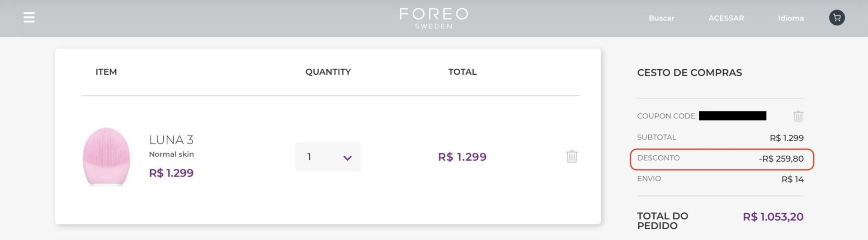The image size is (868, 240).
Task: Click the ITEM column header
Action: coord(106,72)
